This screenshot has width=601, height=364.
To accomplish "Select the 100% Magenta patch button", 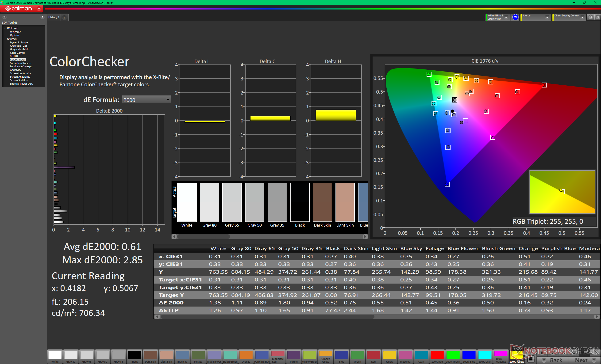I will point(501,356).
